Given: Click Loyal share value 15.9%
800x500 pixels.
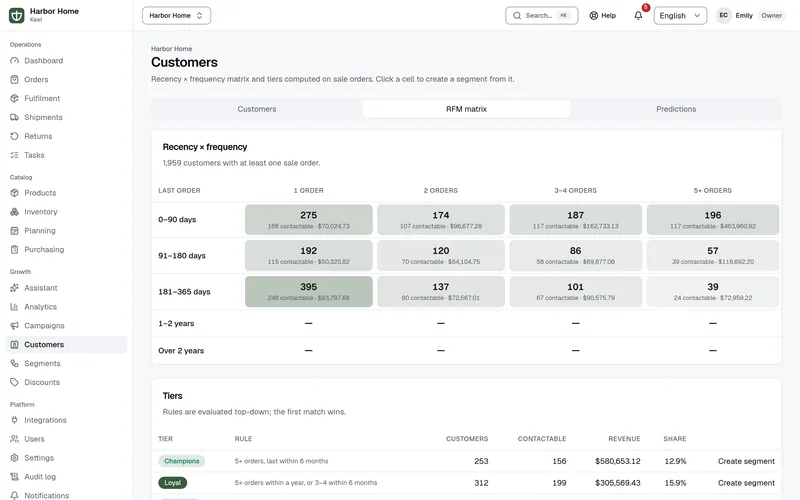Looking at the screenshot, I should [675, 483].
